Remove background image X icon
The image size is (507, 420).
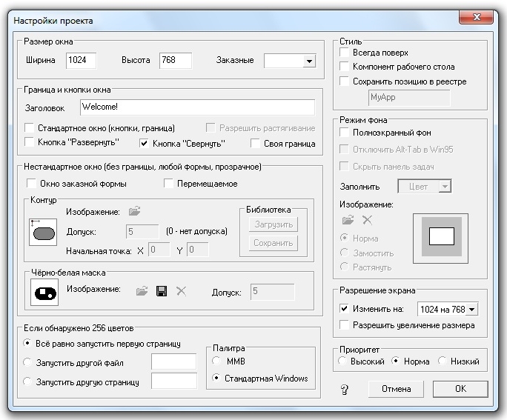tap(367, 220)
